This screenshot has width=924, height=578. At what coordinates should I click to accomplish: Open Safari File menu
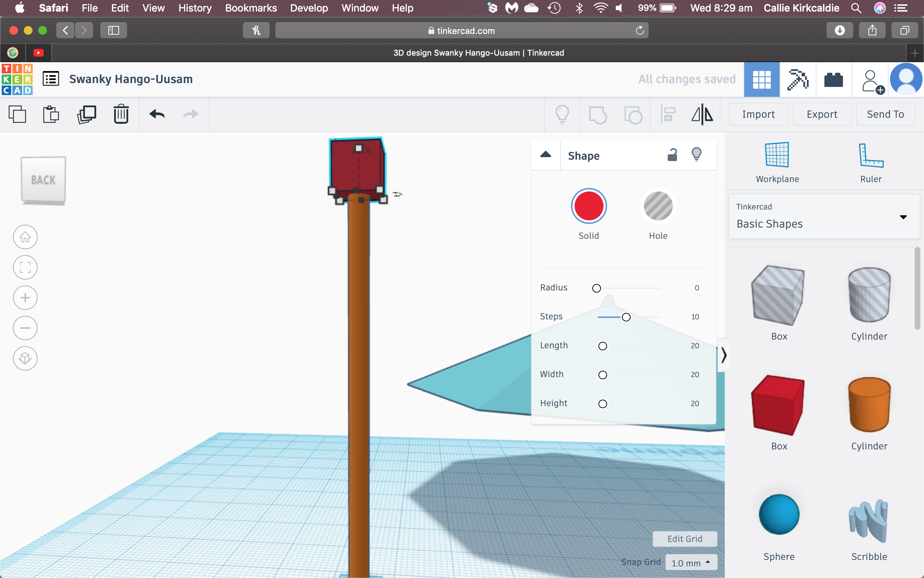point(90,8)
